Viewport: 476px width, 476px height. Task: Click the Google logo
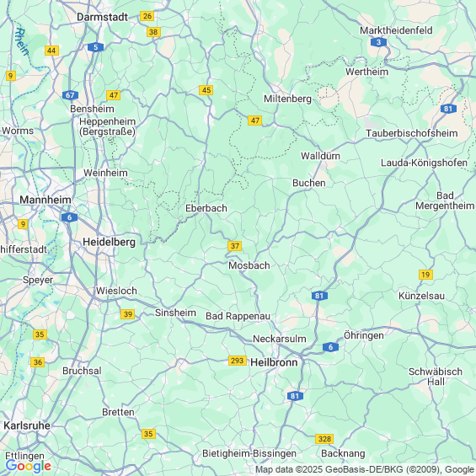pyautogui.click(x=29, y=466)
